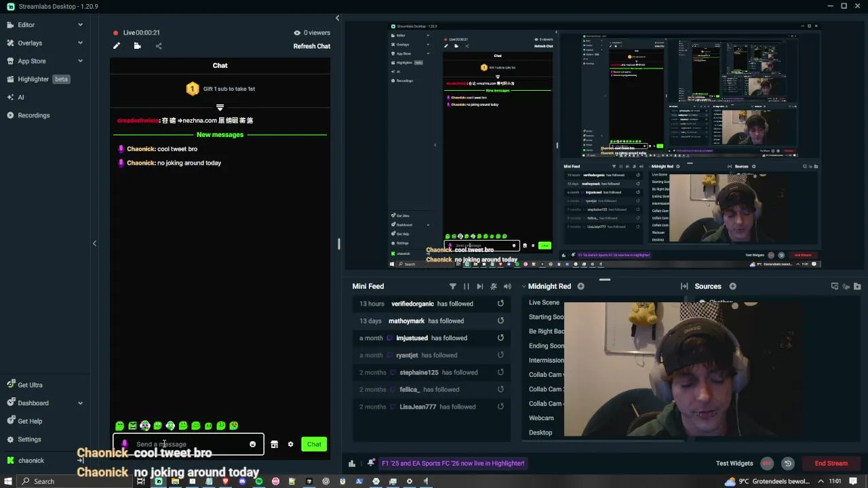Open the chat store icon
The height and width of the screenshot is (488, 868).
coord(274,444)
